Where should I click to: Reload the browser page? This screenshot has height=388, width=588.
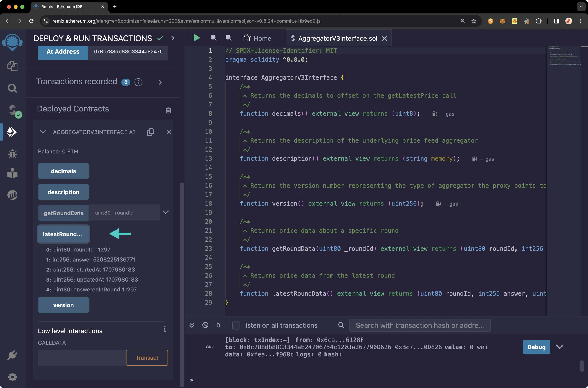[31, 21]
